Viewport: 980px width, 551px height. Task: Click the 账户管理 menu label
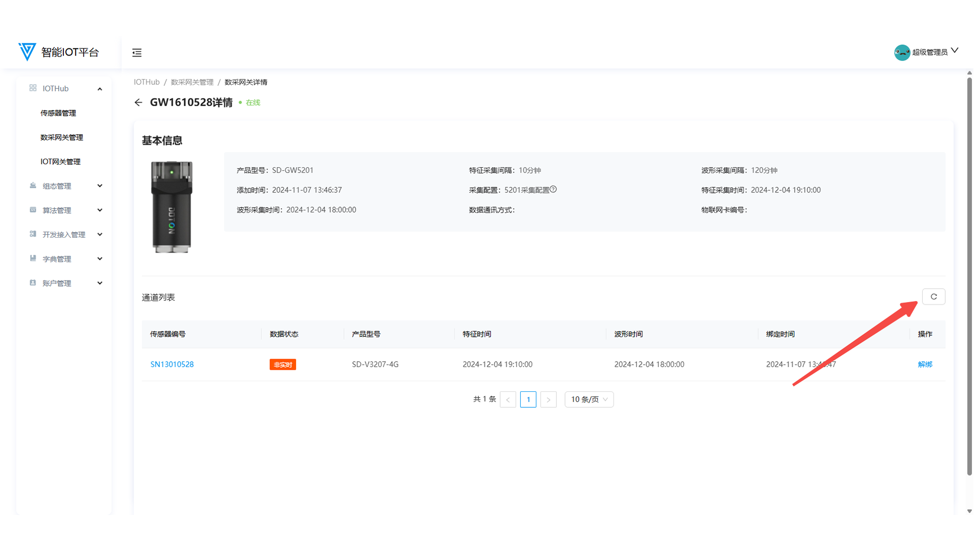[57, 283]
